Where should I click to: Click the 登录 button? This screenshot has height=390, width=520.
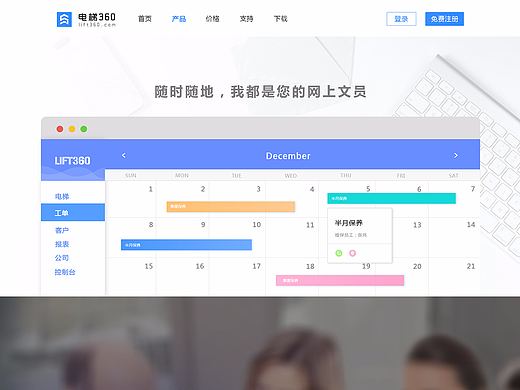401,19
